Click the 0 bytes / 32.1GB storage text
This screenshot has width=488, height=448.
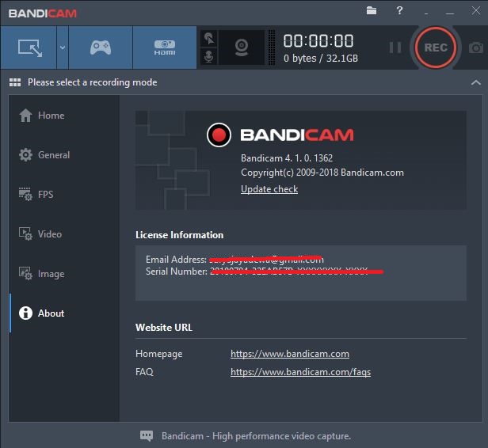click(321, 59)
